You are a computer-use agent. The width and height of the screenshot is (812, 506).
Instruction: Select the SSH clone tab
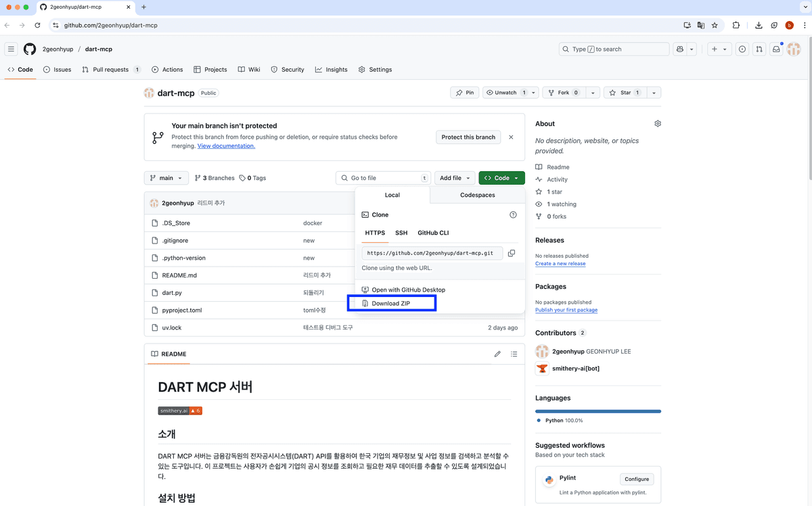tap(401, 233)
